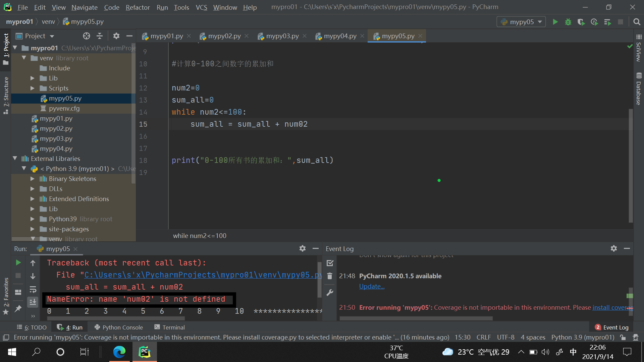The image size is (644, 362).
Task: Expand the Binary Skeletons node
Action: pyautogui.click(x=33, y=179)
